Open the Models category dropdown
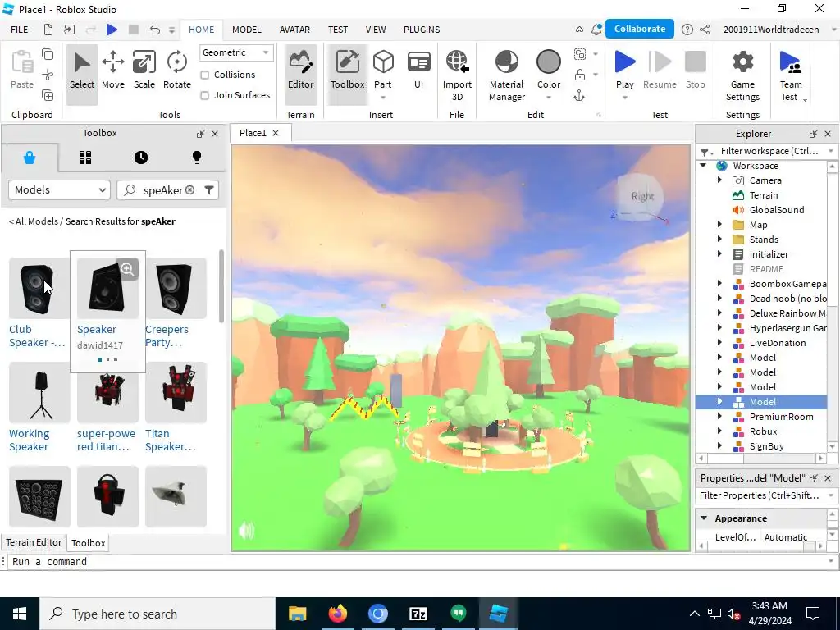Image resolution: width=840 pixels, height=630 pixels. pyautogui.click(x=59, y=189)
